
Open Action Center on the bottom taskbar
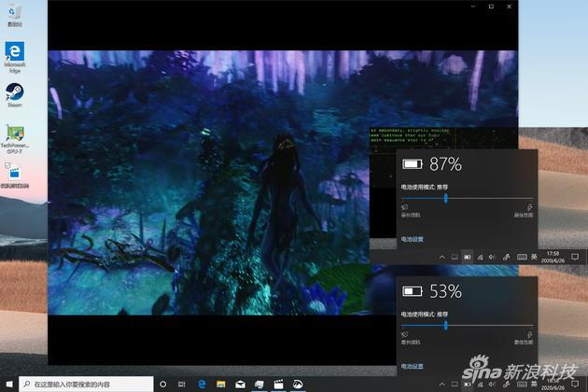coord(575,385)
